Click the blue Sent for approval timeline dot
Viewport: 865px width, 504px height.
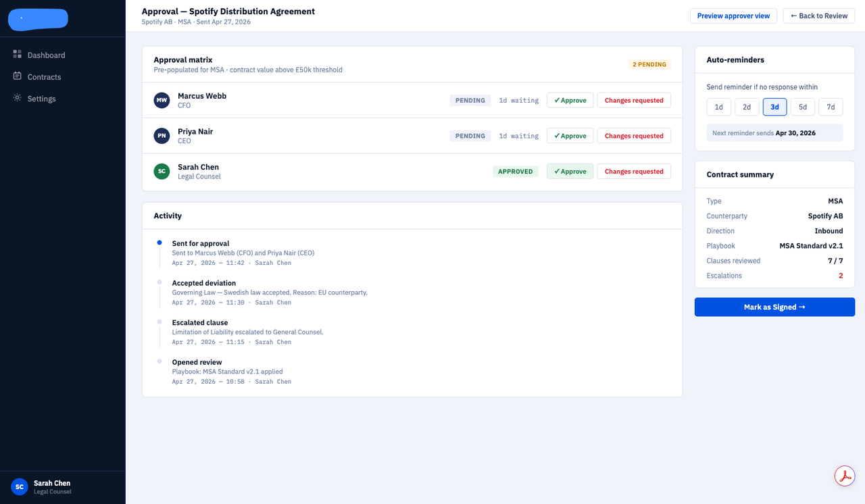click(x=159, y=243)
